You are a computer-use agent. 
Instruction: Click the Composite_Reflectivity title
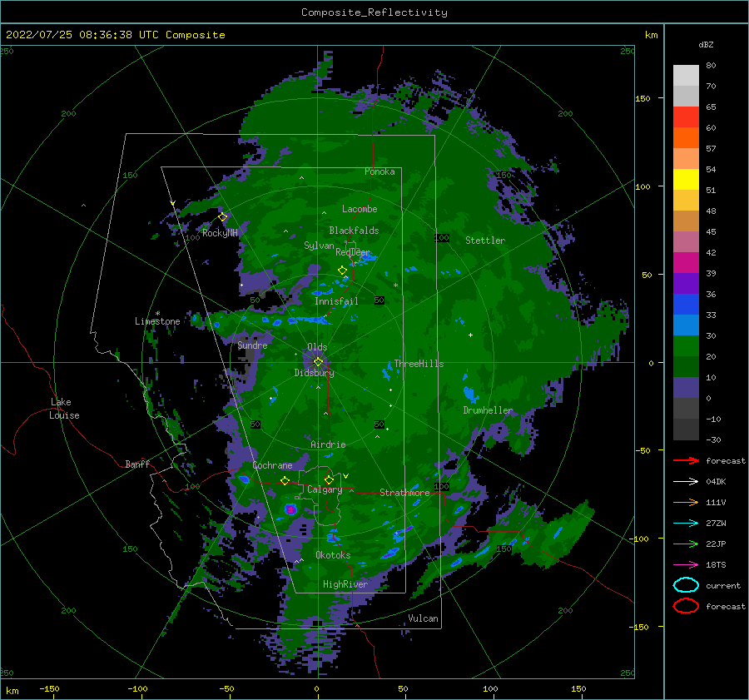[x=374, y=12]
